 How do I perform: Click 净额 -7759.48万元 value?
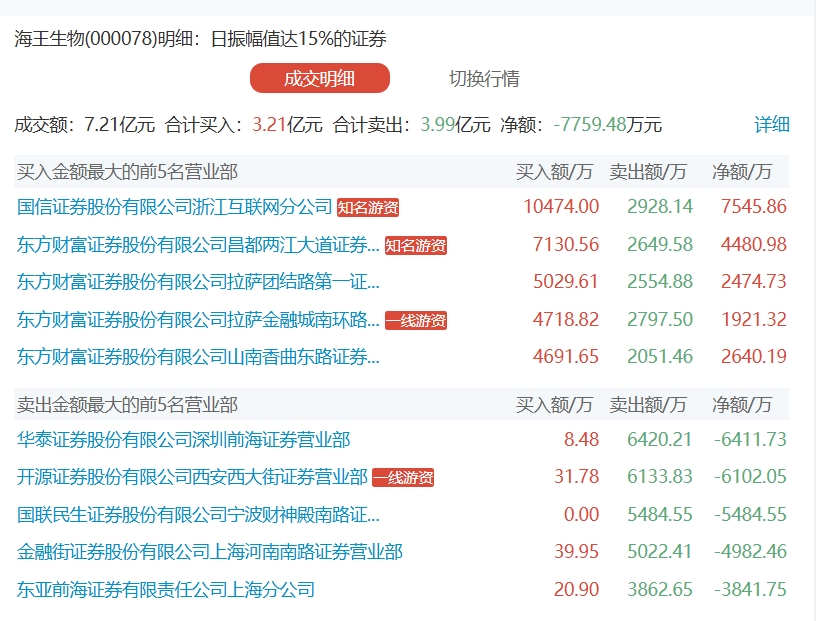coord(607,125)
